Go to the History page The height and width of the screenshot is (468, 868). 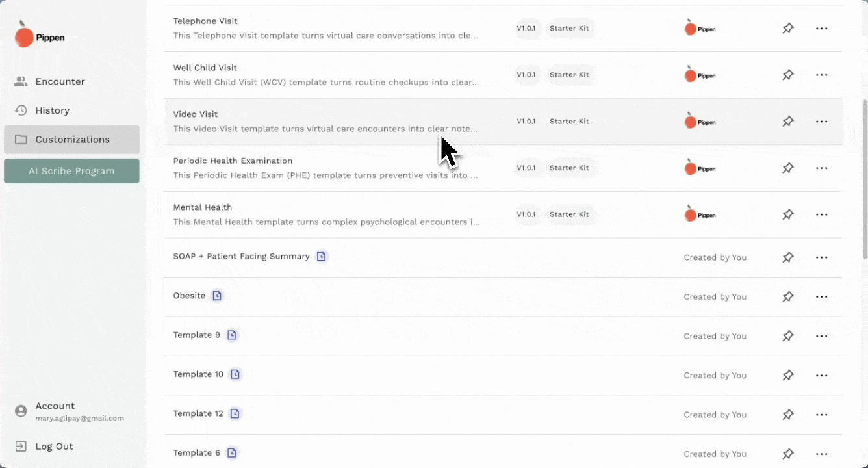click(x=52, y=110)
